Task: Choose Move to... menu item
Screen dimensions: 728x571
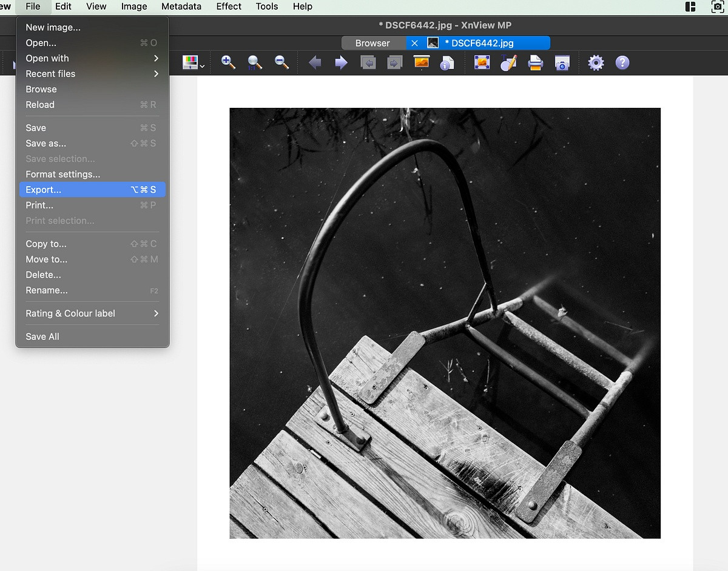Action: [92, 259]
